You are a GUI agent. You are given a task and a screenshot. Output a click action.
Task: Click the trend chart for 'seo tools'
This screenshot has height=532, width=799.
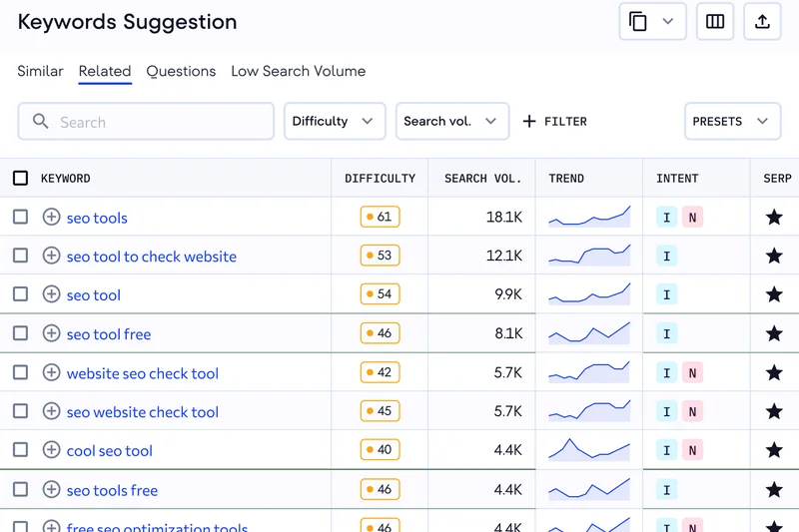click(589, 217)
